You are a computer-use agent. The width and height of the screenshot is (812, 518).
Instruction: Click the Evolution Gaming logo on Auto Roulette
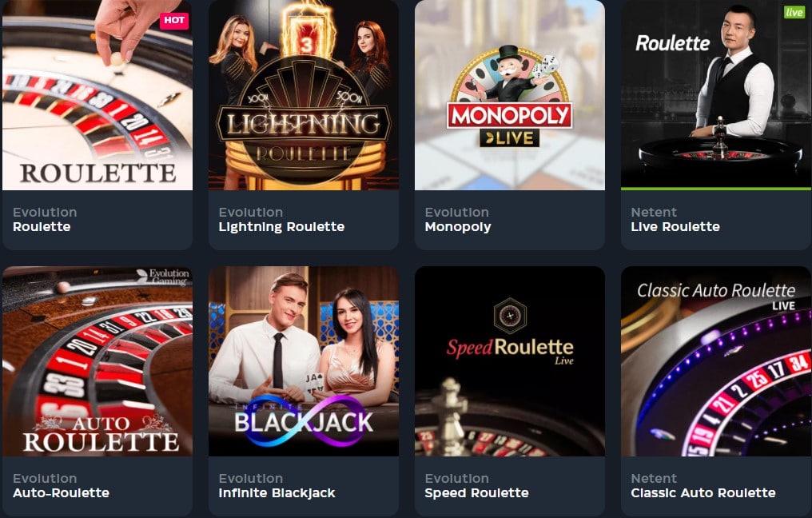click(x=163, y=277)
